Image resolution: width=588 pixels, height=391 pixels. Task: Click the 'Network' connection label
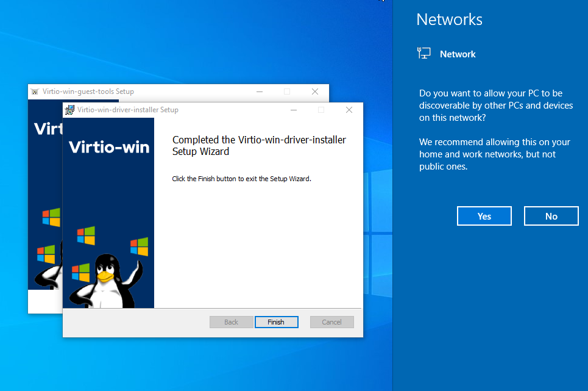coord(458,54)
